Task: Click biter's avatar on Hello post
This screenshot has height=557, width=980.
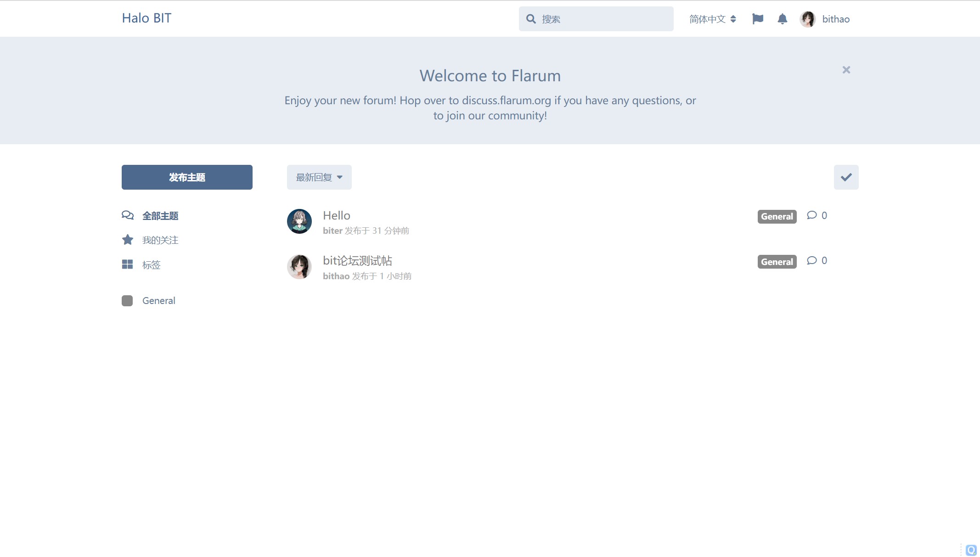Action: [x=299, y=221]
